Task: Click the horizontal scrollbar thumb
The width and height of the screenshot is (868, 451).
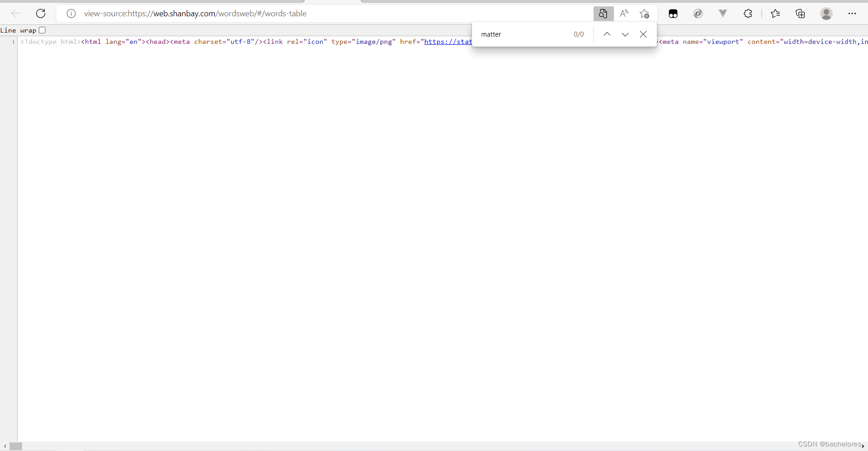Action: pyautogui.click(x=16, y=446)
